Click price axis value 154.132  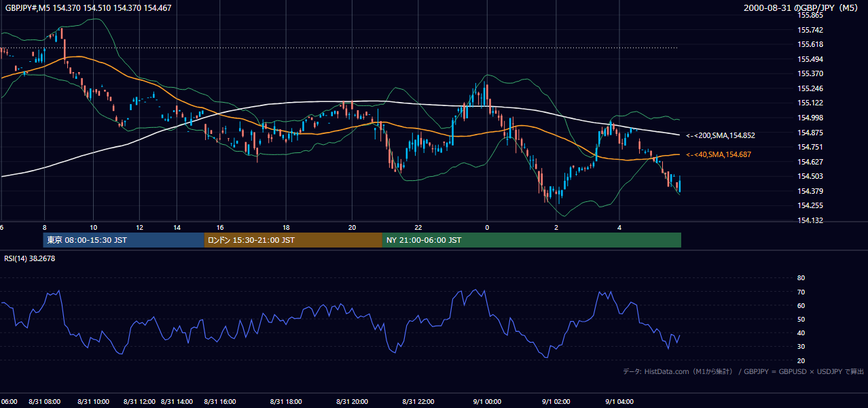click(x=810, y=220)
